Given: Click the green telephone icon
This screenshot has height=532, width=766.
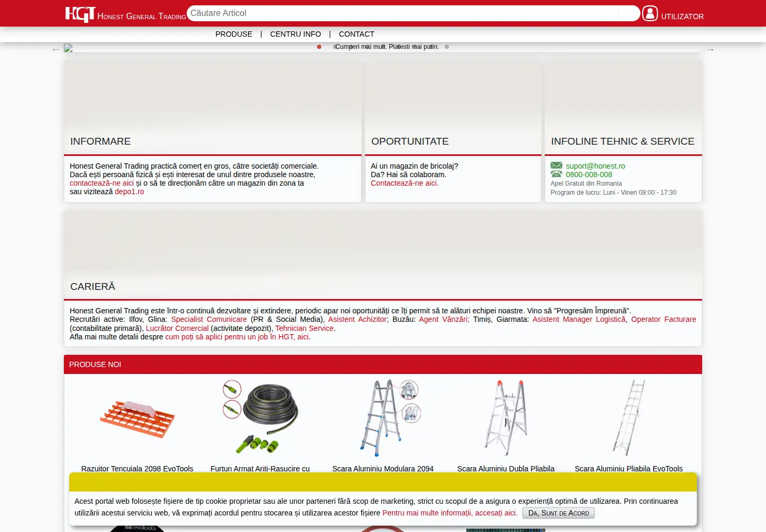Looking at the screenshot, I should pos(556,174).
